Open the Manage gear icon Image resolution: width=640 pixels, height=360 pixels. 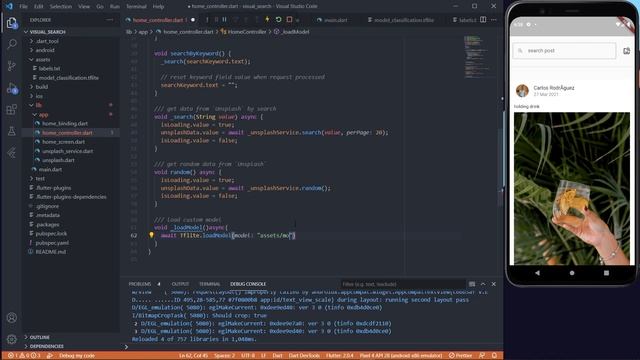(x=11, y=339)
